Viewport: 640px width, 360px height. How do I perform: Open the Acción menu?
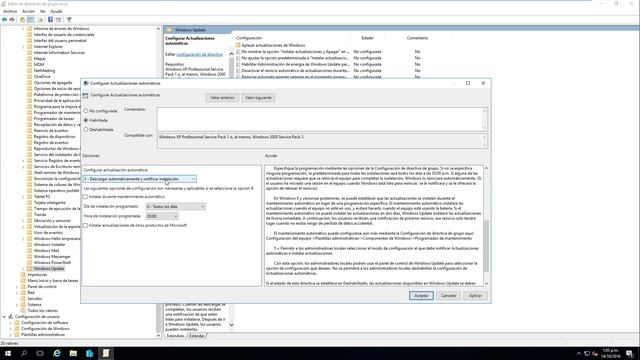click(x=29, y=11)
